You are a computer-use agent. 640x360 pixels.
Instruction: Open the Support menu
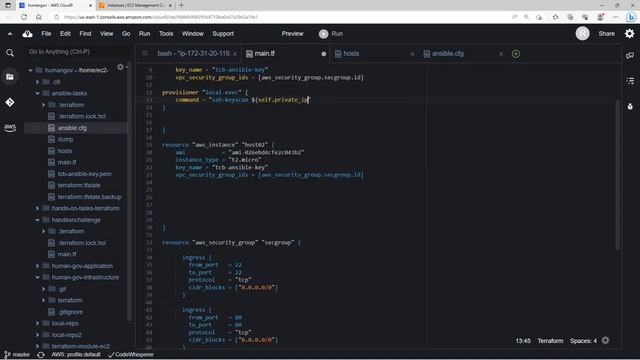click(x=223, y=34)
